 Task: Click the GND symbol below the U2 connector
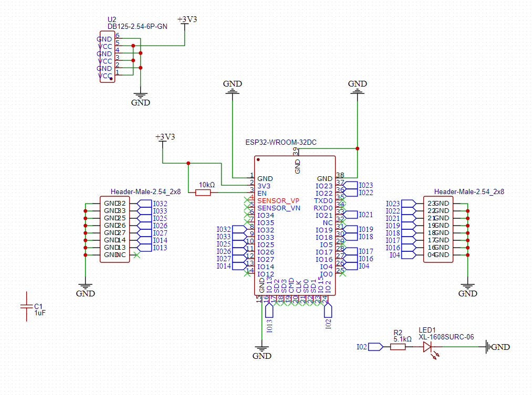pos(140,99)
